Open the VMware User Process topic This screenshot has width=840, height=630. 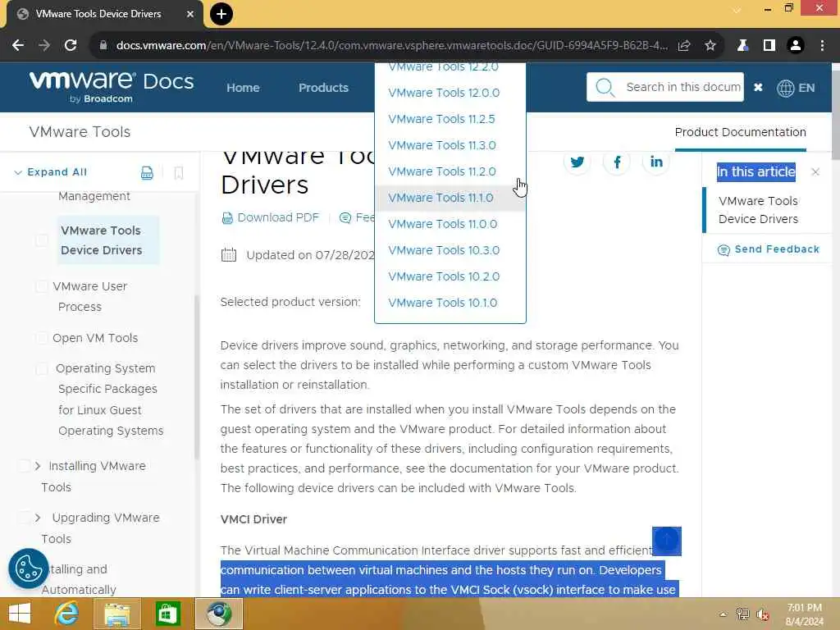tap(89, 296)
